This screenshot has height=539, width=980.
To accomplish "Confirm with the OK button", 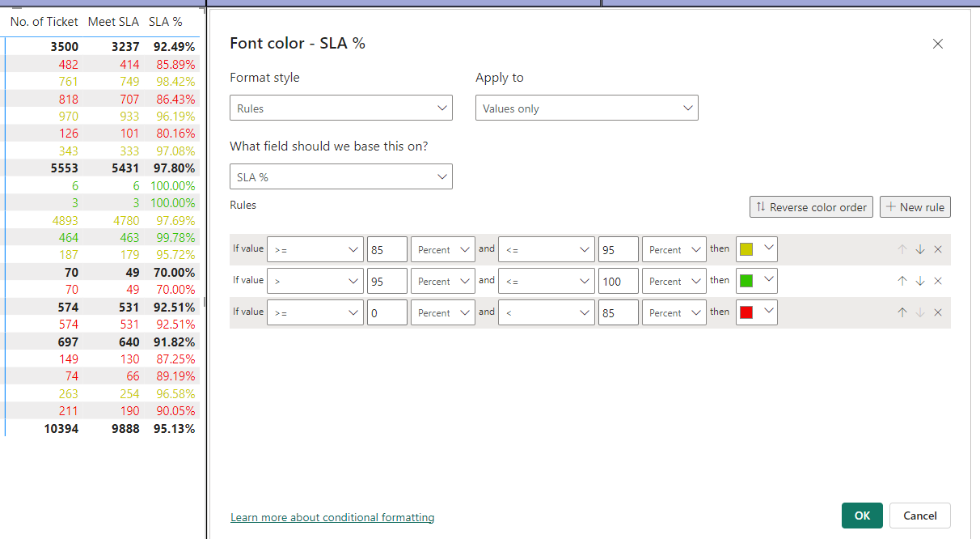I will coord(863,516).
